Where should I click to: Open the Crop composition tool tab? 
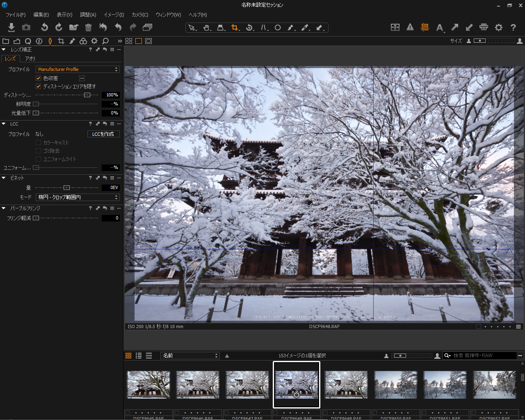[x=61, y=41]
